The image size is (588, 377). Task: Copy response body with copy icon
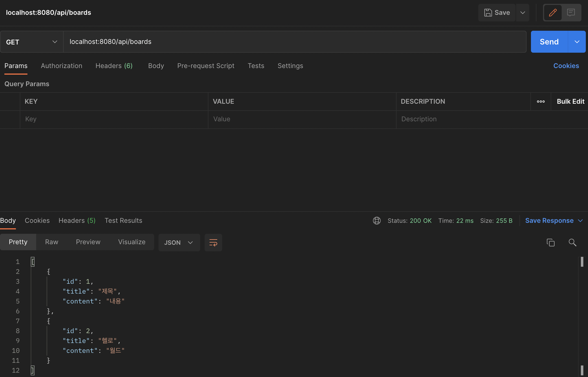(x=550, y=243)
